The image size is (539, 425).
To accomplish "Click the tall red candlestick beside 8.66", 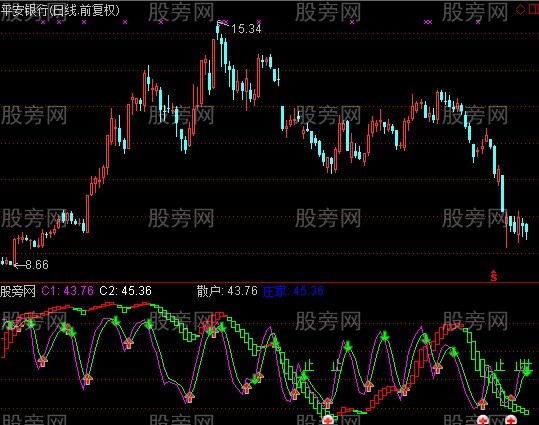I will (14, 252).
